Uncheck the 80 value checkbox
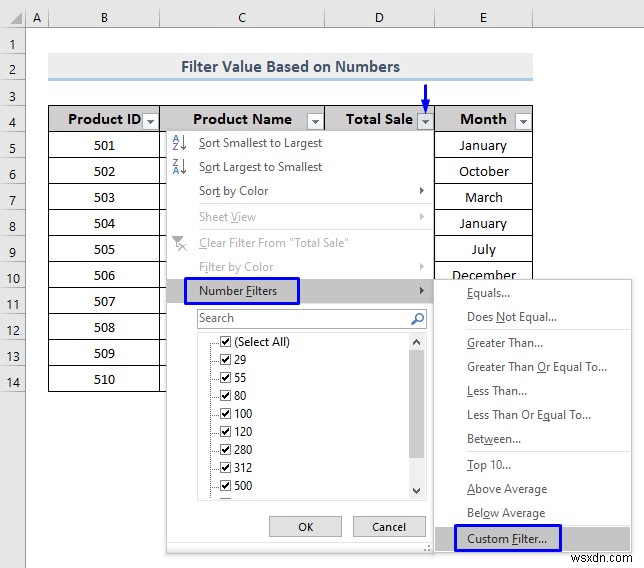Image resolution: width=644 pixels, height=568 pixels. tap(225, 396)
